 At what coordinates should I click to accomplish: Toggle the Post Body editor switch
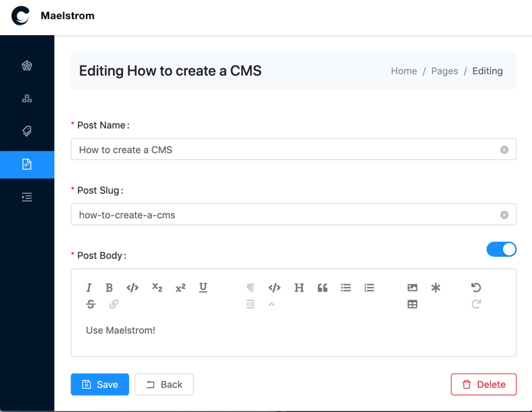click(502, 249)
